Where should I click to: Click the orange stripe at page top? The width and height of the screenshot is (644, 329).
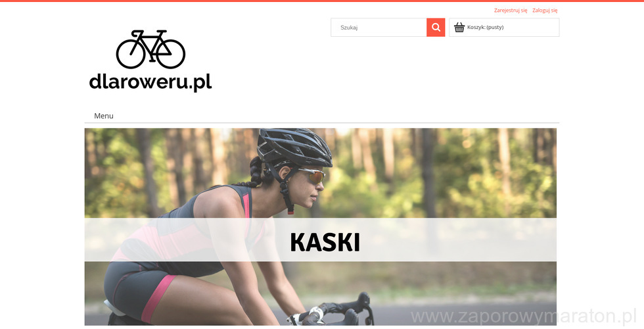point(322,1)
